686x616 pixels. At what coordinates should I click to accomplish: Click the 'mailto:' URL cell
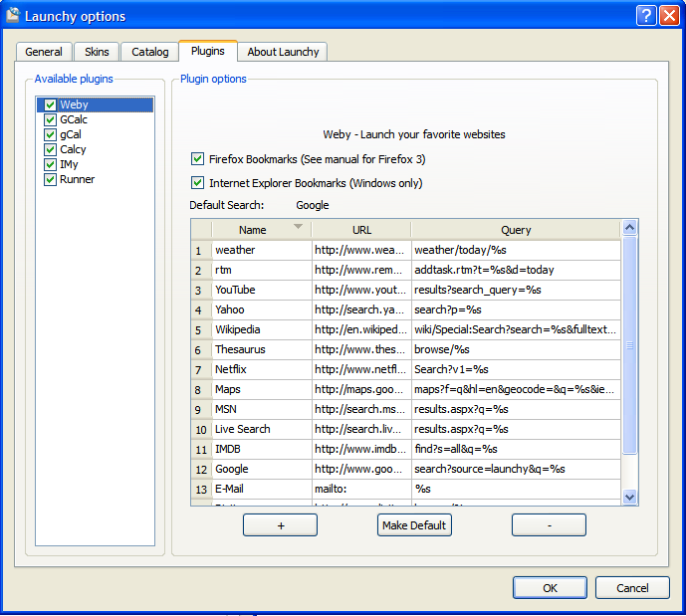361,489
